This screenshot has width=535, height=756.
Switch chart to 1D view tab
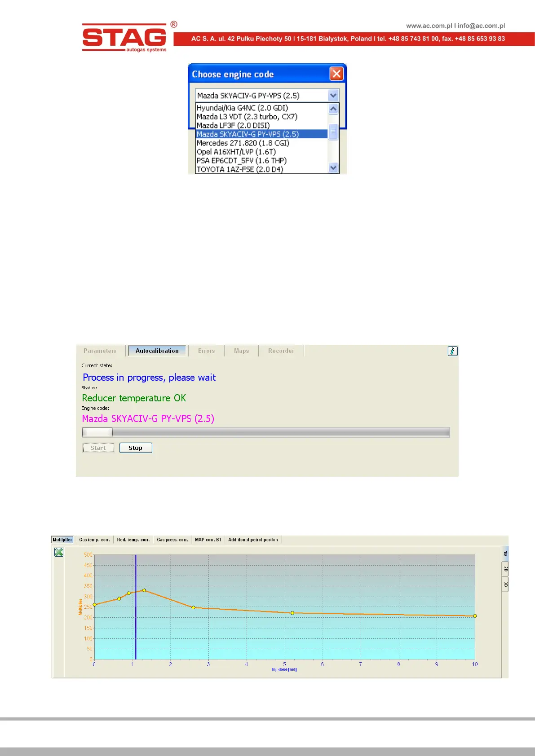(505, 554)
